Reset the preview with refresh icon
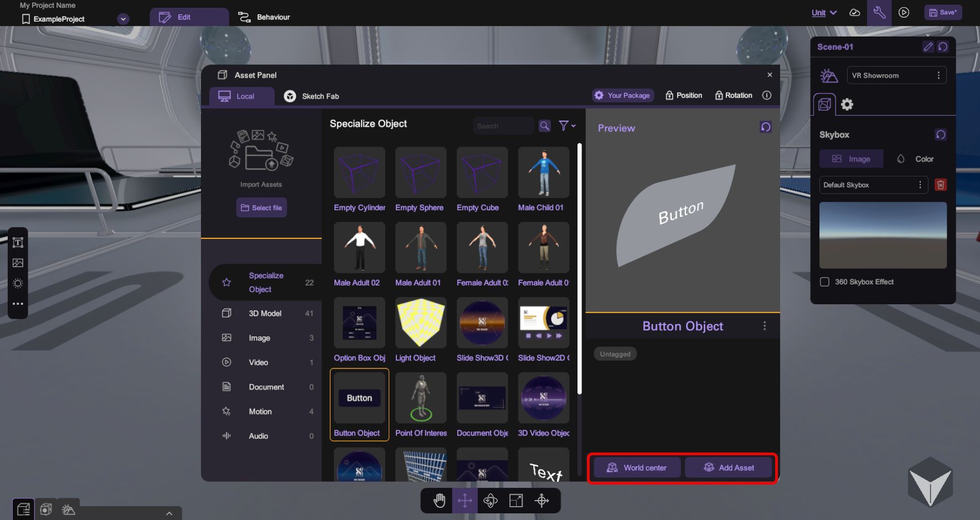 [766, 127]
